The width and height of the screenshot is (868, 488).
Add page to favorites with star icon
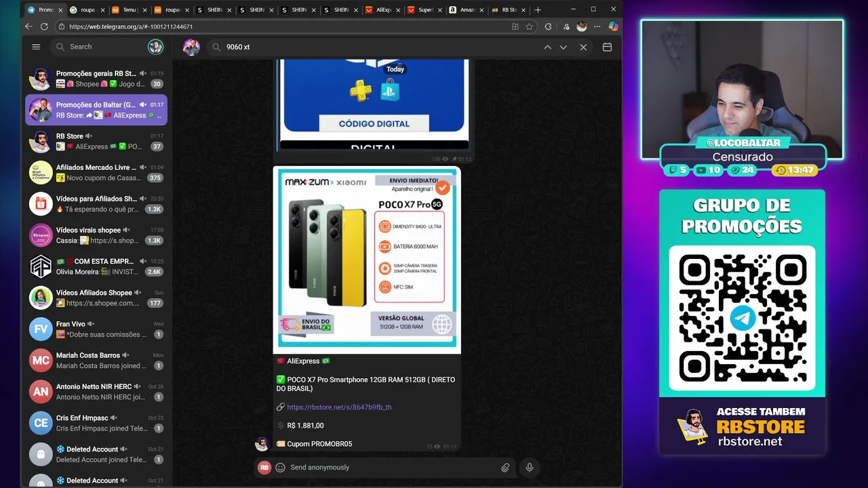(530, 26)
